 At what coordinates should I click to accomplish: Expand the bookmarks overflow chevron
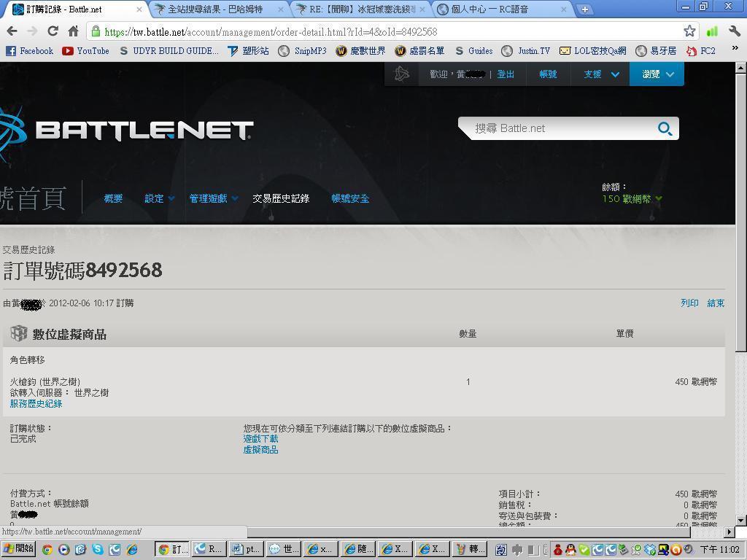coord(735,49)
